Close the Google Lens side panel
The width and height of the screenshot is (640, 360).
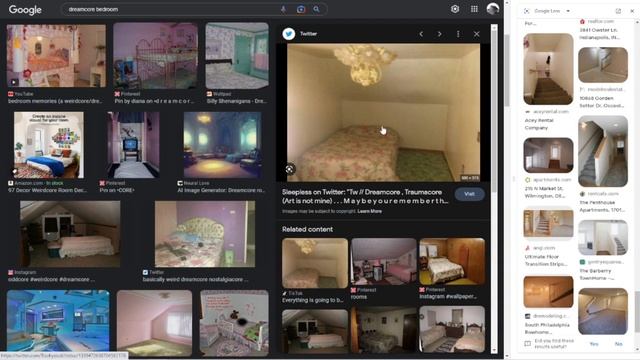tap(632, 11)
